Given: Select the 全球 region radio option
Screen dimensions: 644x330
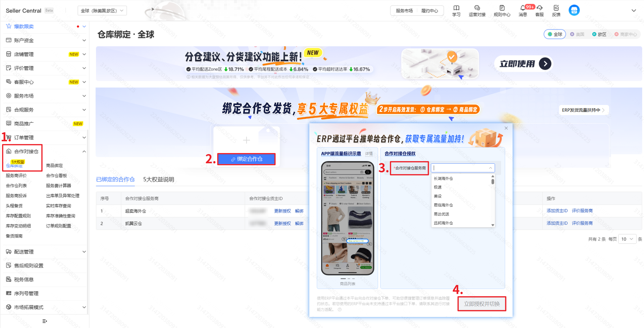Looking at the screenshot, I should tap(554, 34).
